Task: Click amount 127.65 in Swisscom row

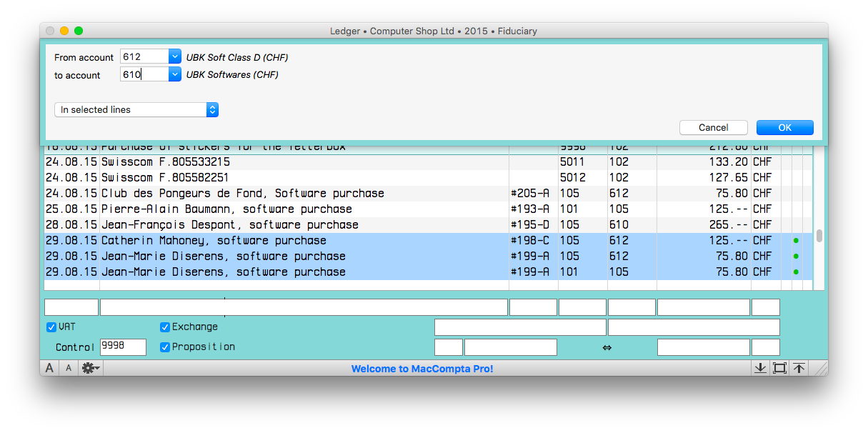Action: point(729,178)
